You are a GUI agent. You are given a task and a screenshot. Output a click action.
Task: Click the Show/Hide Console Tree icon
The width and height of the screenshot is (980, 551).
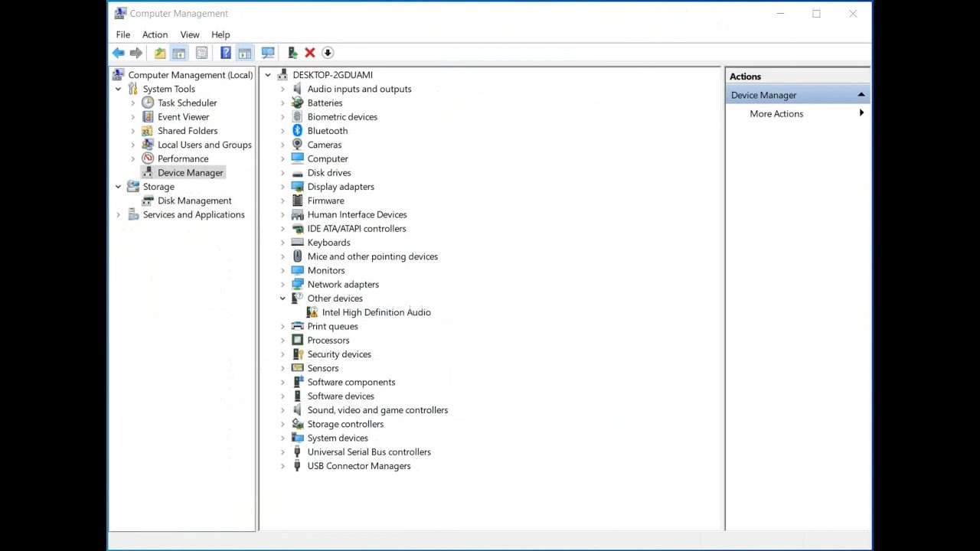pos(178,53)
